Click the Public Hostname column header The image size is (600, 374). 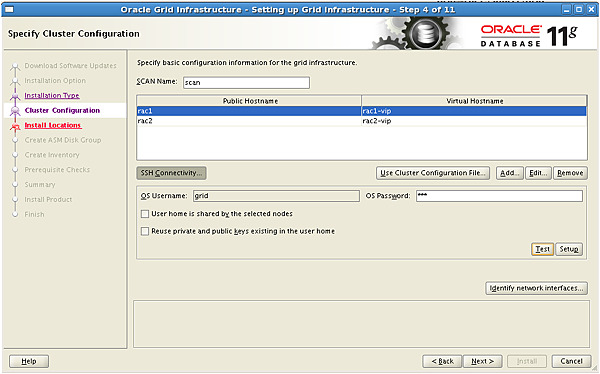tap(249, 101)
